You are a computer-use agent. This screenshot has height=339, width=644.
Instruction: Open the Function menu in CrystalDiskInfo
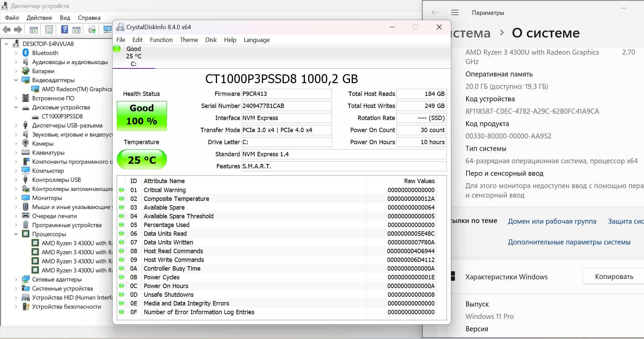click(161, 40)
